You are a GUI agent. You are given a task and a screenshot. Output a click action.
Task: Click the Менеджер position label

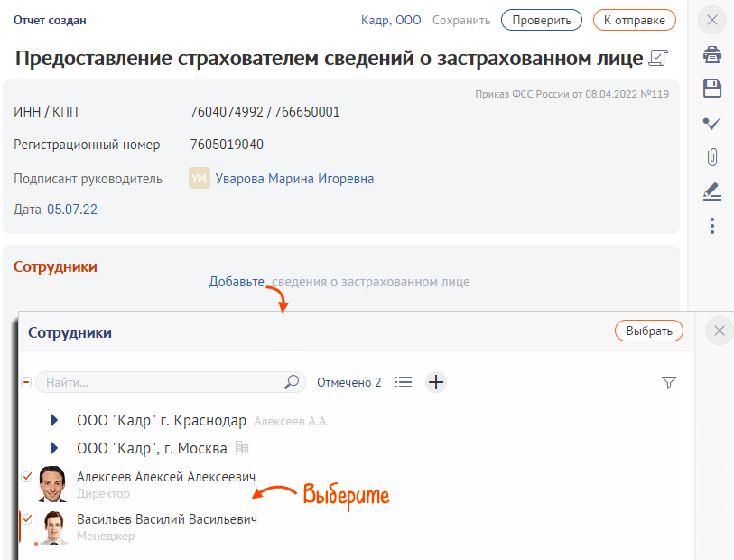[106, 537]
